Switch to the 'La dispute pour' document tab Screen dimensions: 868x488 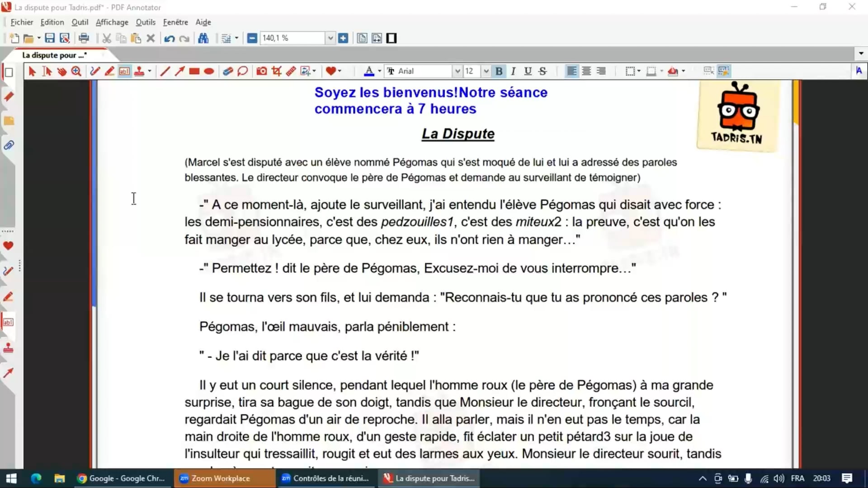point(54,55)
